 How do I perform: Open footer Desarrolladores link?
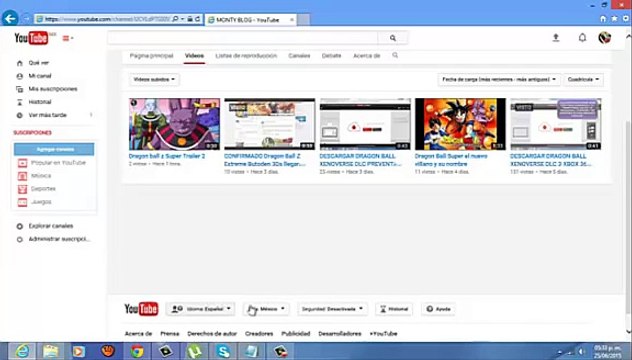pyautogui.click(x=340, y=334)
